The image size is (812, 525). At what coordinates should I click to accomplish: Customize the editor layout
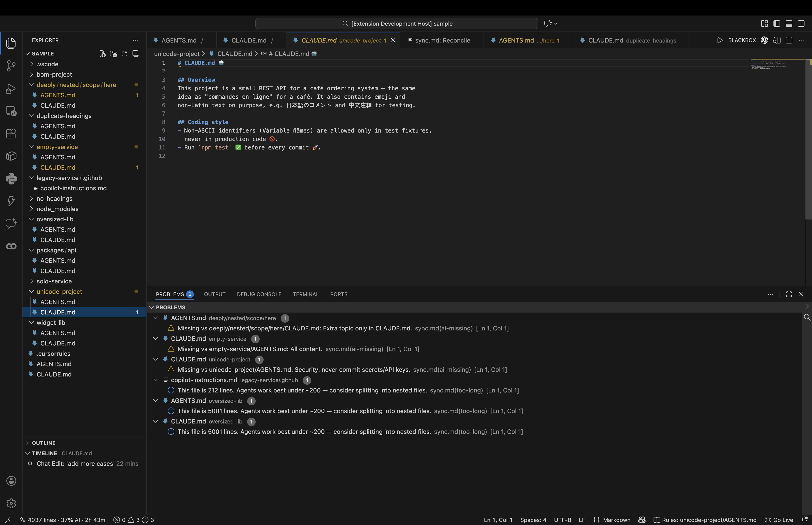tap(764, 24)
